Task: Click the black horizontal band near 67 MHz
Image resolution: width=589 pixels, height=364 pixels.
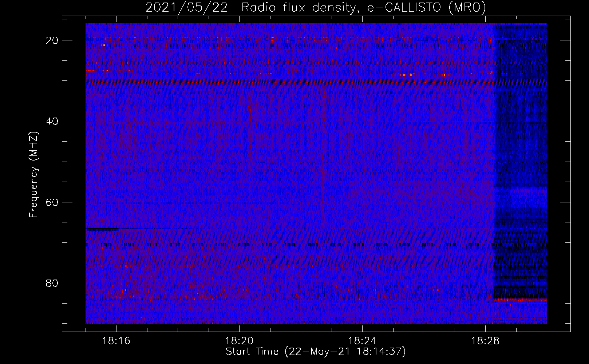Action: pos(102,229)
